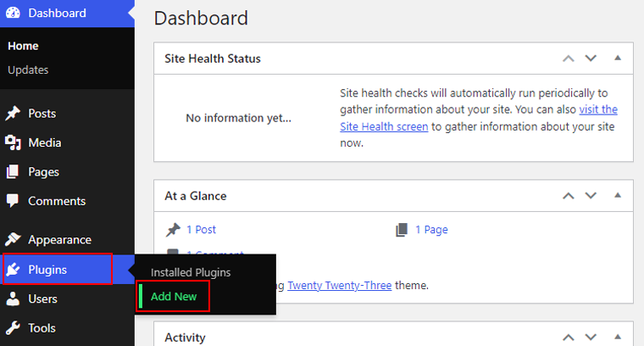Move Site Health Status panel down
Viewport: 644px width, 346px height.
click(x=591, y=59)
